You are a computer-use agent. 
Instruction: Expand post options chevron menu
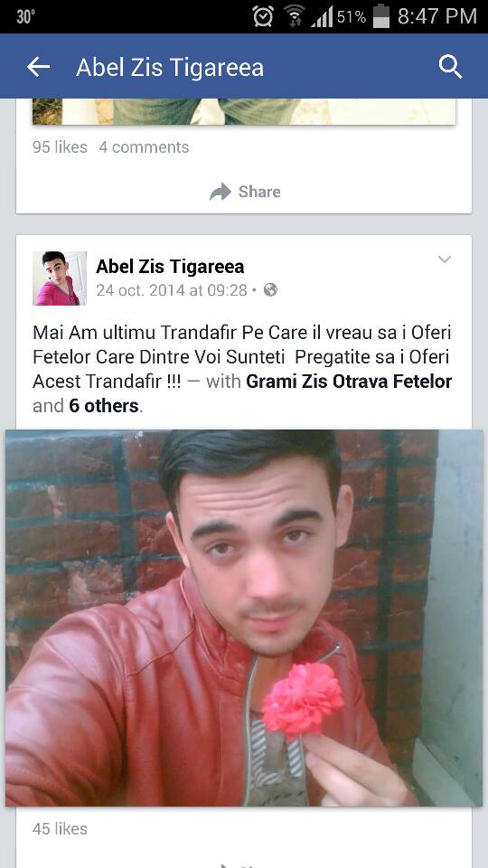point(445,259)
